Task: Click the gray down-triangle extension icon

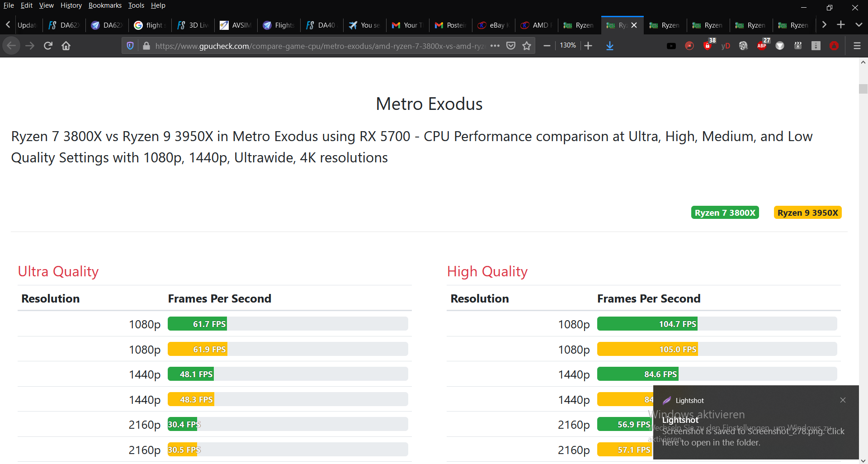Action: 780,46
